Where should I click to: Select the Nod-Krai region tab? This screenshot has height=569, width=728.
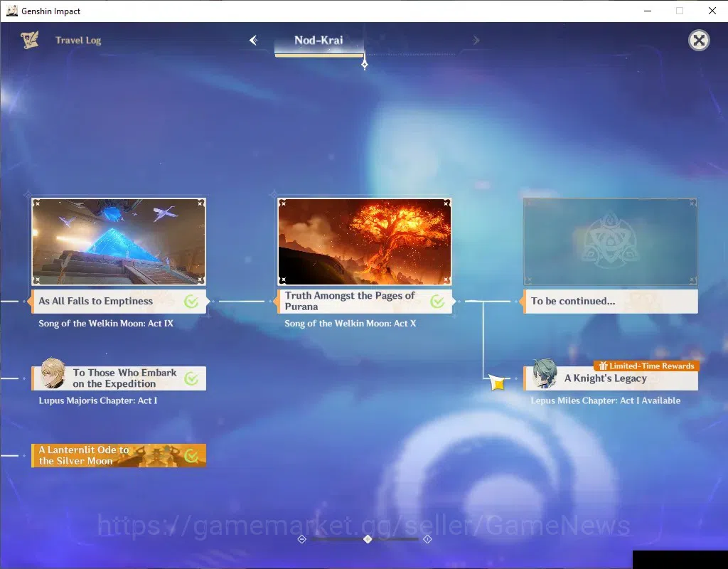click(x=319, y=41)
